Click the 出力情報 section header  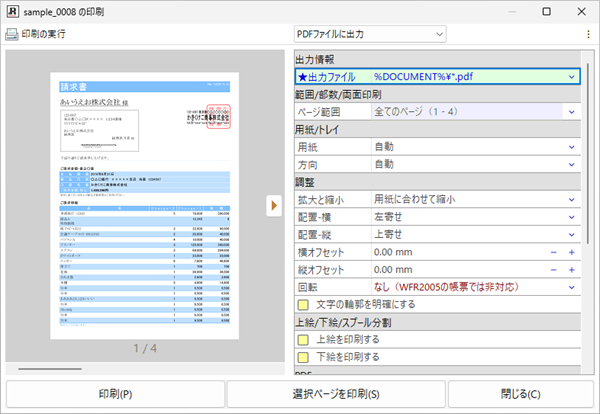437,60
